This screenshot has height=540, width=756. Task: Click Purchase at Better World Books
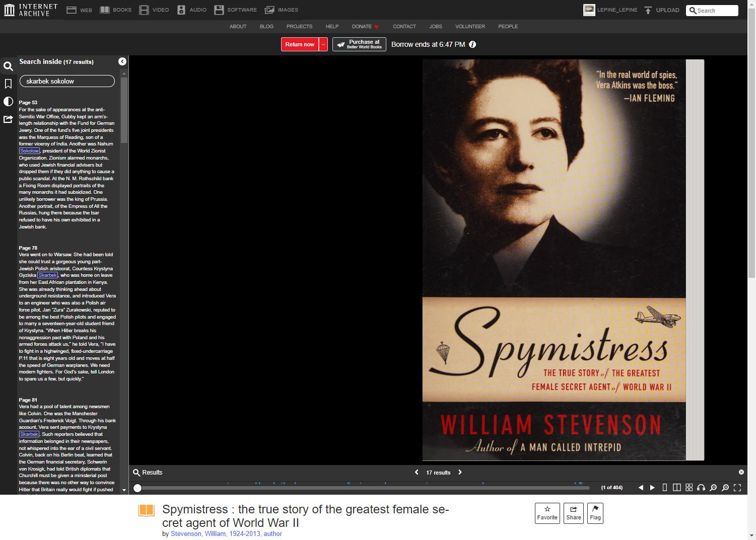click(x=359, y=44)
